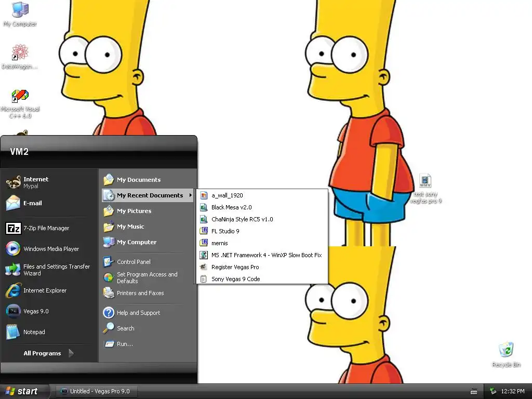Open Control Panel
Screen dimensions: 532x399
pyautogui.click(x=148, y=262)
